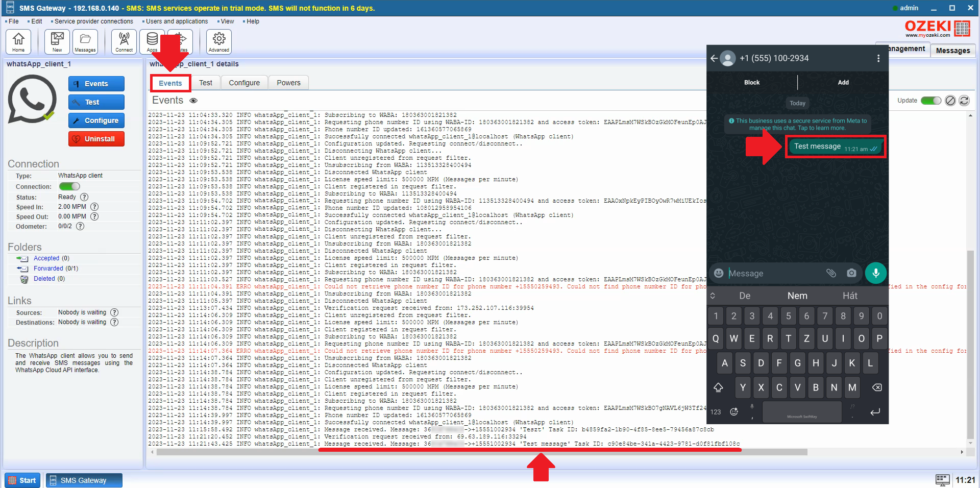980x488 pixels.
Task: Open the Edit menu
Action: coord(37,21)
